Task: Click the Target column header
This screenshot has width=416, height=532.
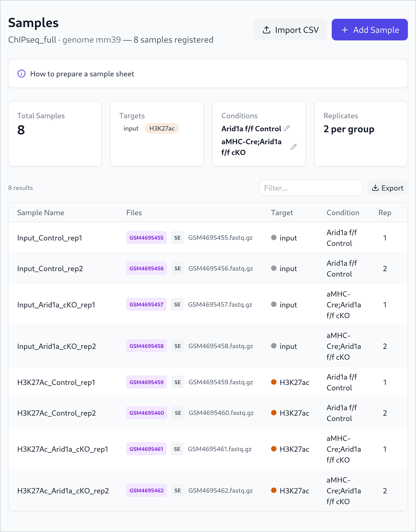Action: point(282,213)
